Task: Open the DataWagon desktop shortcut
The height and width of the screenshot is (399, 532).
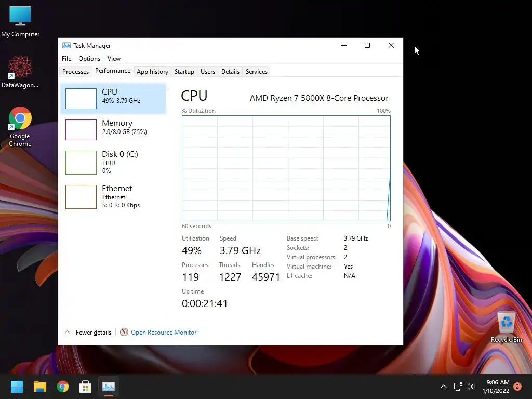Action: point(20,72)
